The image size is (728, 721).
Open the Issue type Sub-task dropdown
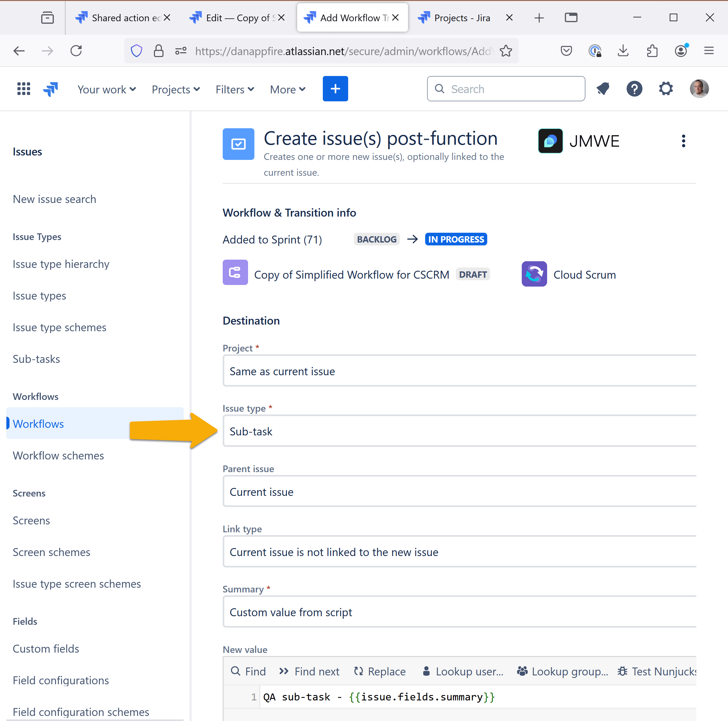(459, 431)
